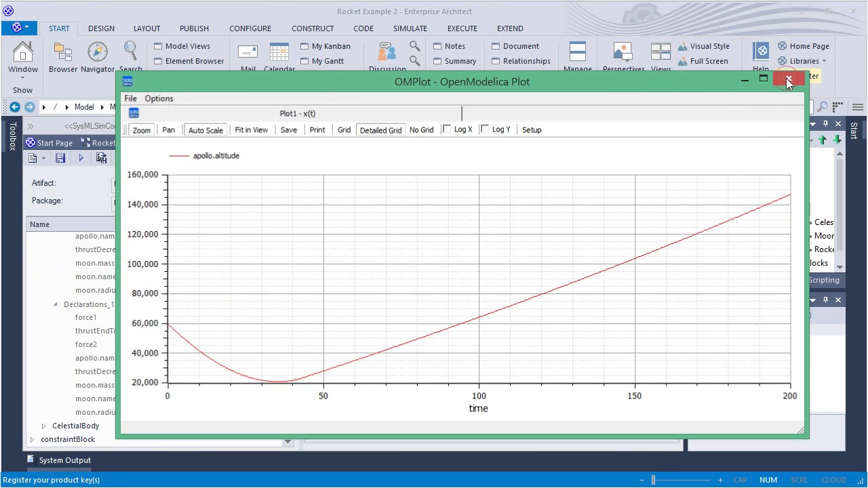Open the Perspectives icon in the ribbon

623,57
